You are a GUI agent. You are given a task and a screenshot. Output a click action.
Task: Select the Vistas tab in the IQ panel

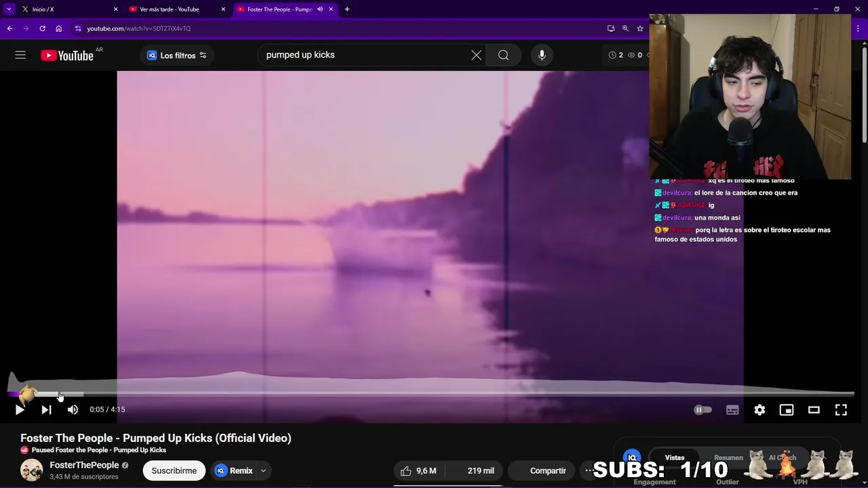(x=674, y=457)
